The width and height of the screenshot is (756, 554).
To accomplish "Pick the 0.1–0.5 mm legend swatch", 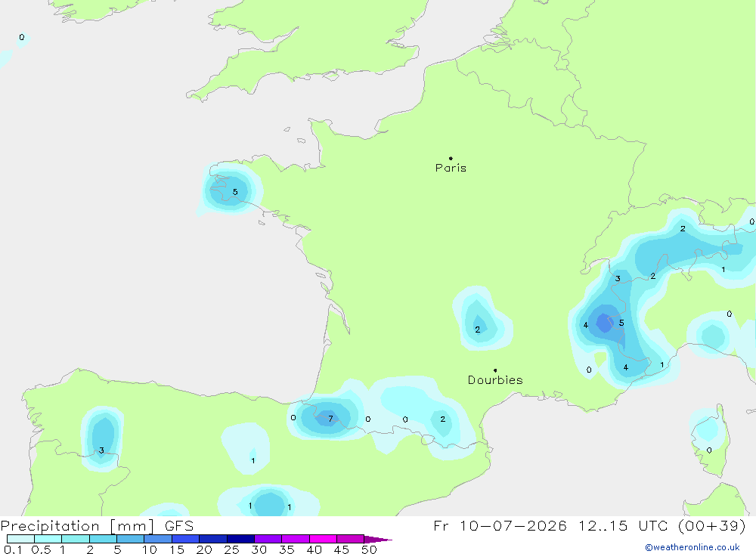I will (20, 539).
